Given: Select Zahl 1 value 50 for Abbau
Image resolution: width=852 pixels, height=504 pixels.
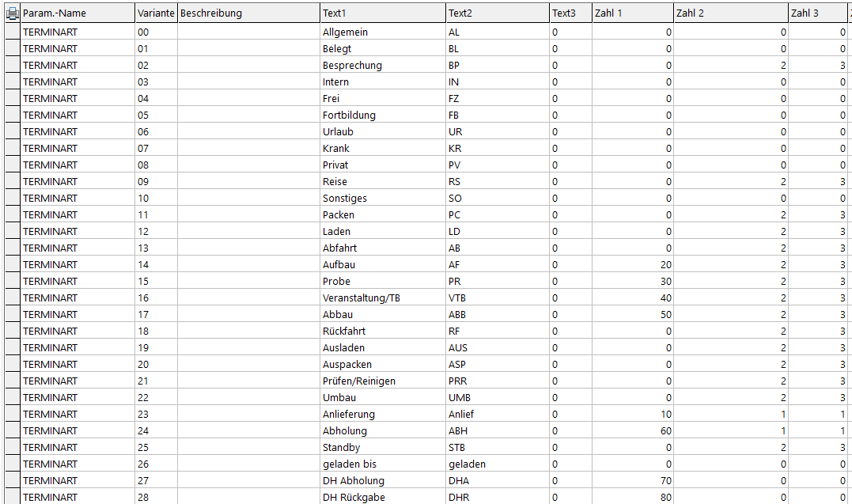Looking at the screenshot, I should 633,315.
